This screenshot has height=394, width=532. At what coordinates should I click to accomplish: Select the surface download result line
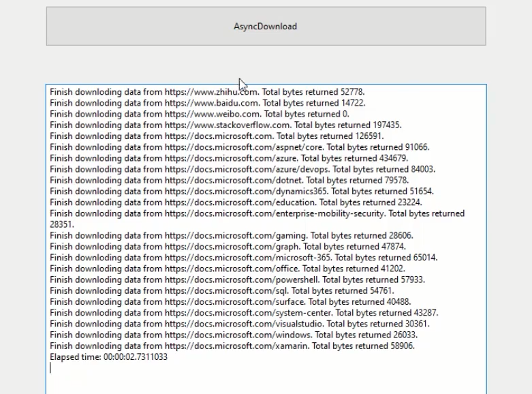point(230,301)
